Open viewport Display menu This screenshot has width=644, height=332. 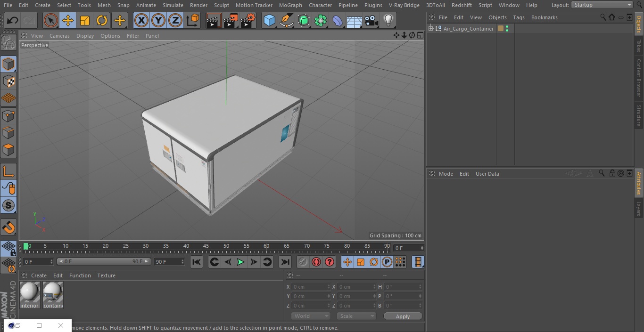[x=85, y=36]
